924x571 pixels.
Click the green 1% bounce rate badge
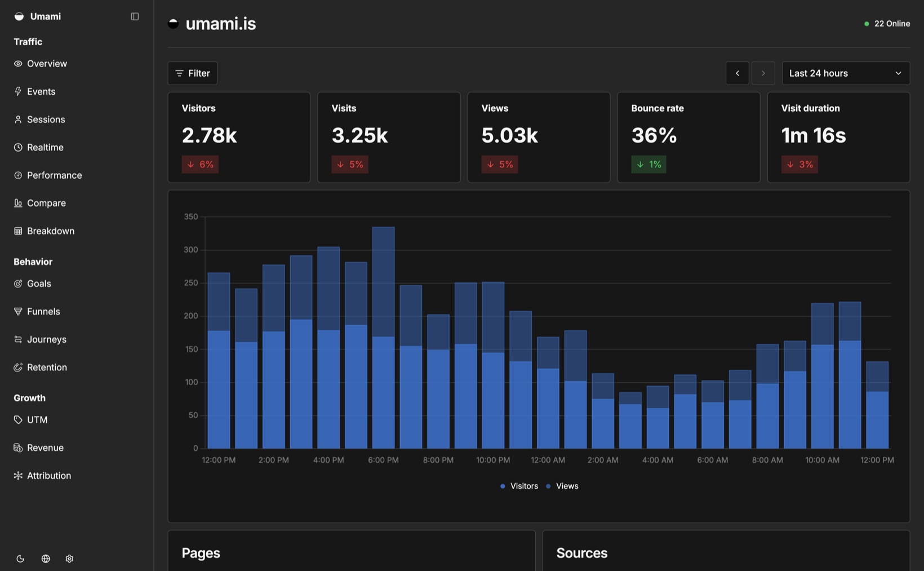click(648, 165)
